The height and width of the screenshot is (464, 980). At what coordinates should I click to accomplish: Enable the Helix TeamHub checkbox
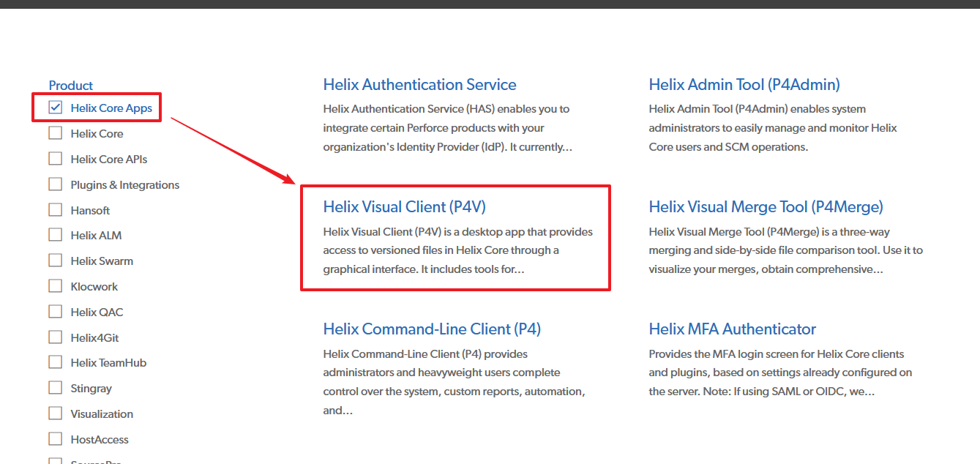[55, 362]
